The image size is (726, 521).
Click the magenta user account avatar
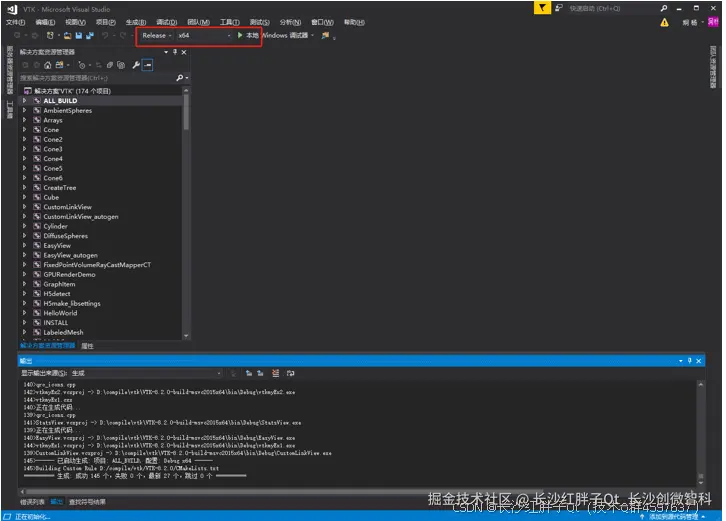click(x=713, y=22)
